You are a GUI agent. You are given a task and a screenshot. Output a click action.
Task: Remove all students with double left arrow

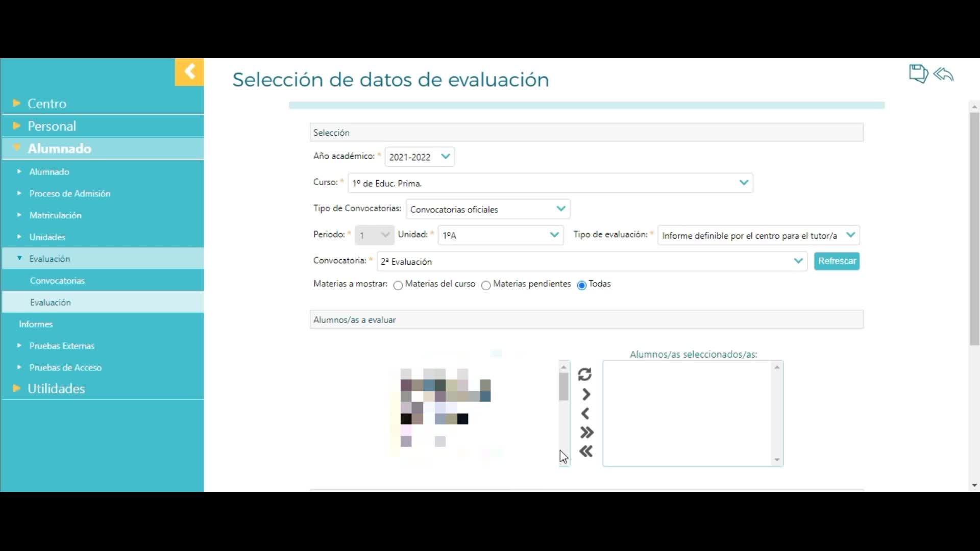coord(586,452)
